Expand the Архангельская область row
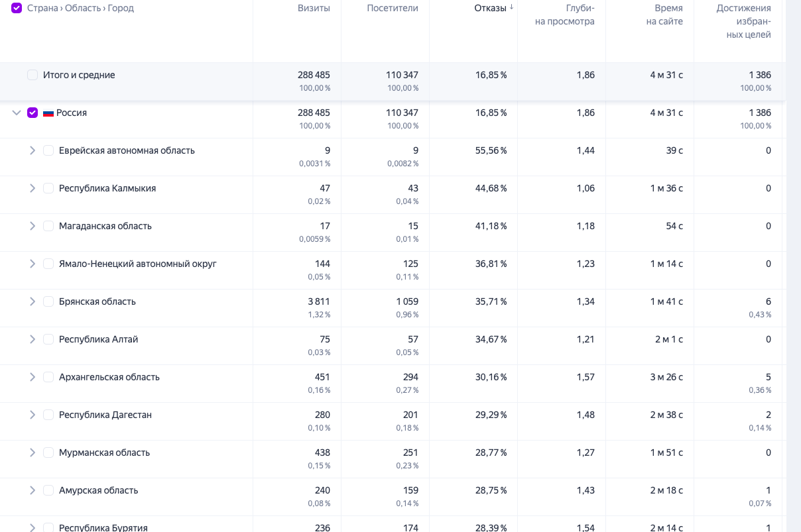Image resolution: width=801 pixels, height=532 pixels. pos(32,377)
